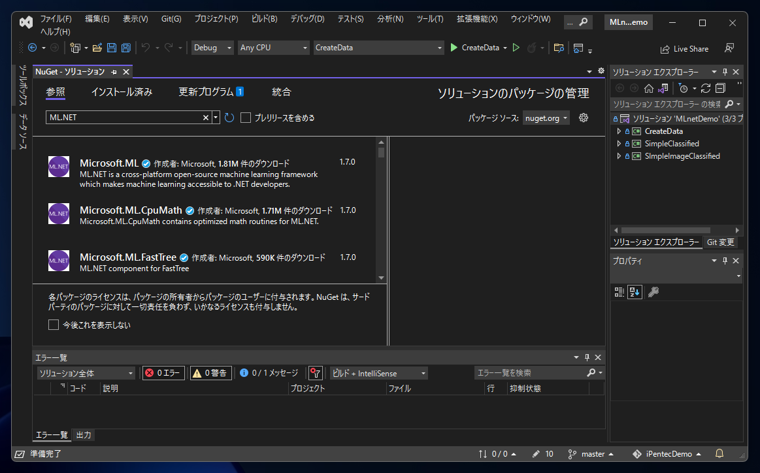Toggle the 0 警告 filter button
This screenshot has width=760, height=473.
click(211, 373)
